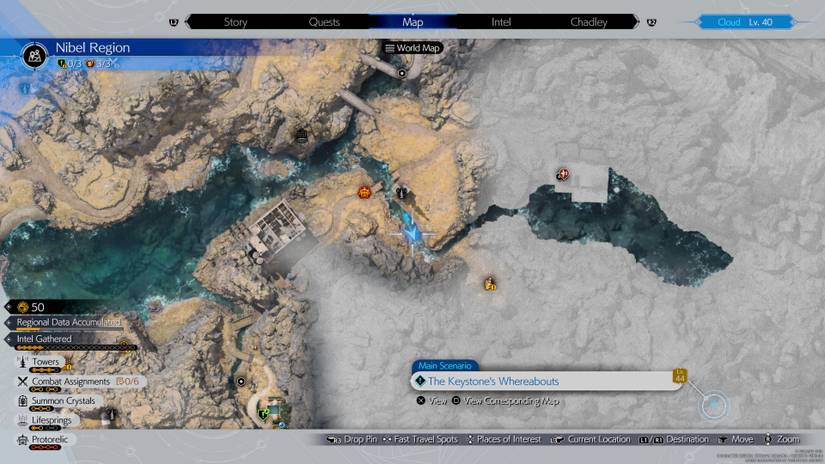Image resolution: width=825 pixels, height=464 pixels.
Task: Switch to the Story tab
Action: [235, 22]
